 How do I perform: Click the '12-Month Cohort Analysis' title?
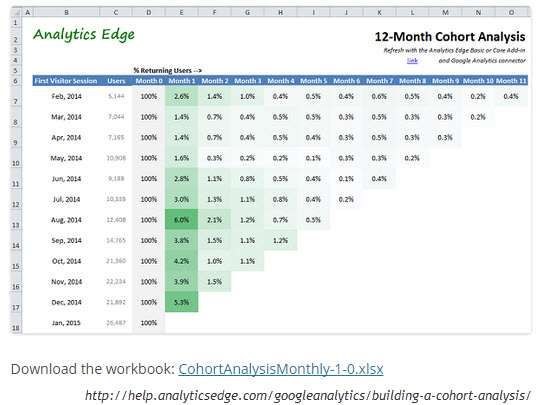point(450,36)
